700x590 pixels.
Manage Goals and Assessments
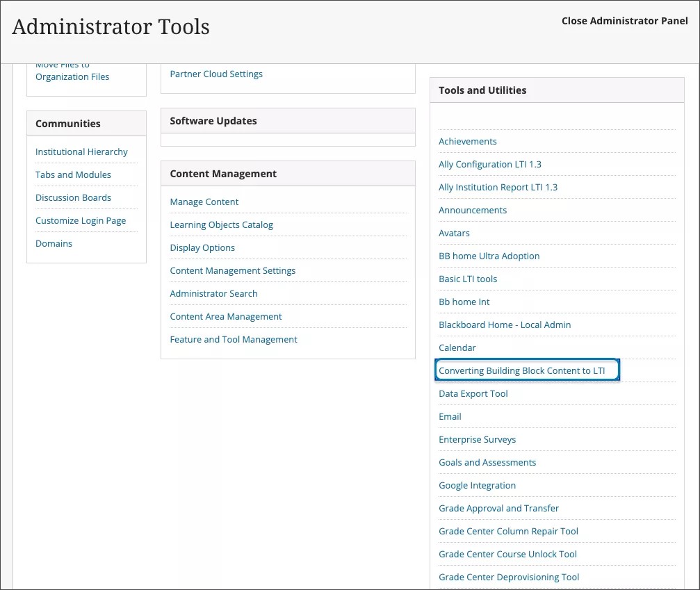[487, 462]
